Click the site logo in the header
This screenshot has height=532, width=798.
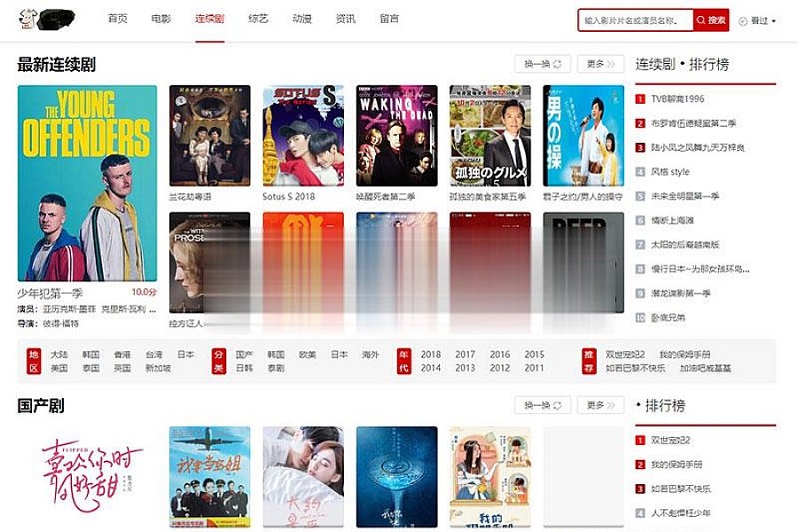pos(47,20)
